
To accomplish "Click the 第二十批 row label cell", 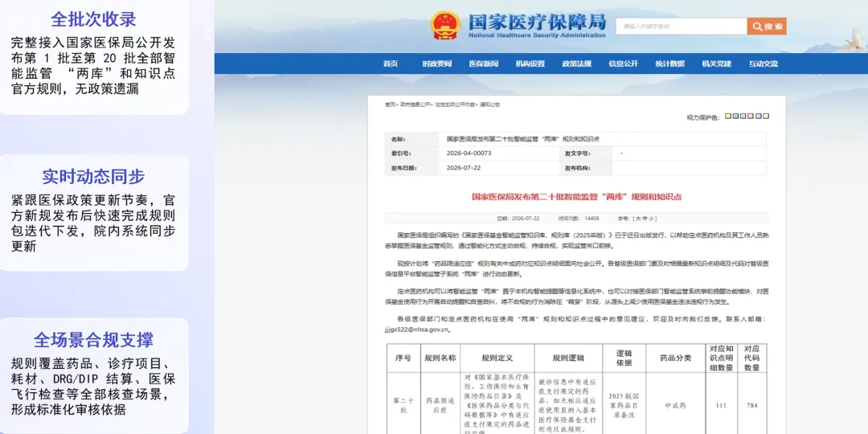I will [403, 405].
